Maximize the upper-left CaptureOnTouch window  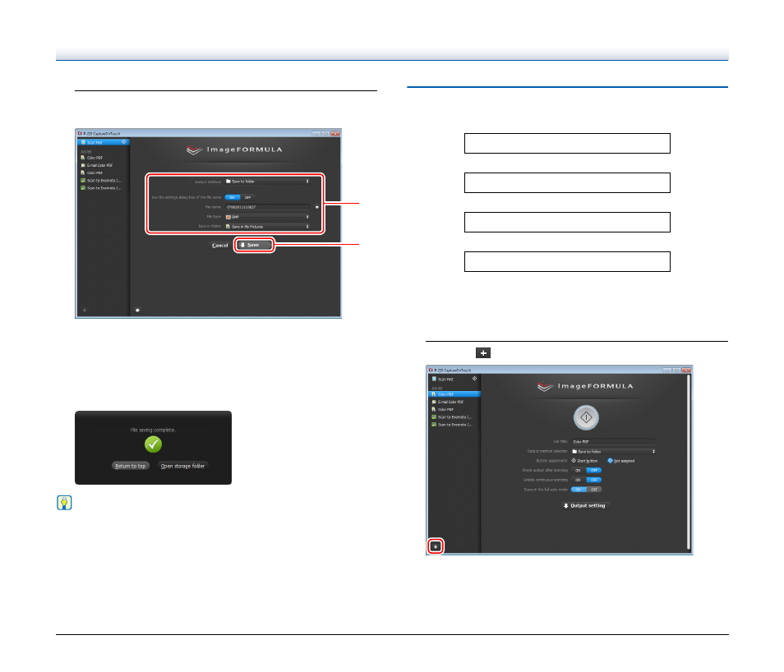(325, 134)
